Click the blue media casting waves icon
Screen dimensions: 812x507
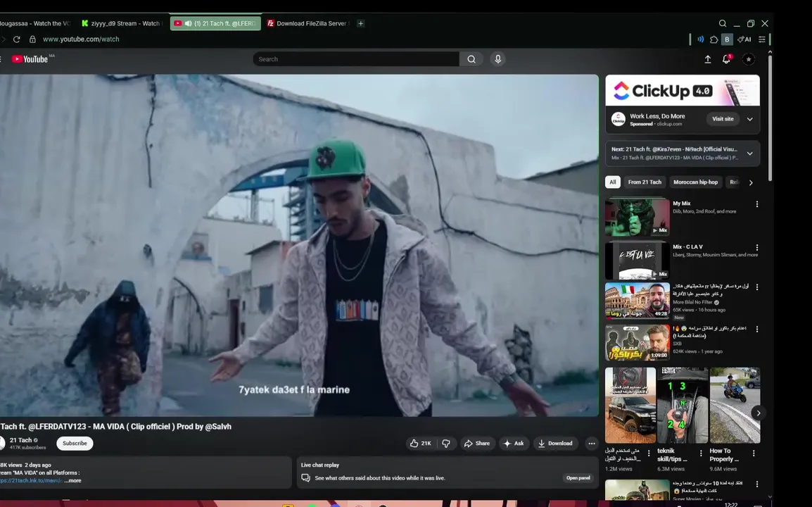tap(701, 39)
